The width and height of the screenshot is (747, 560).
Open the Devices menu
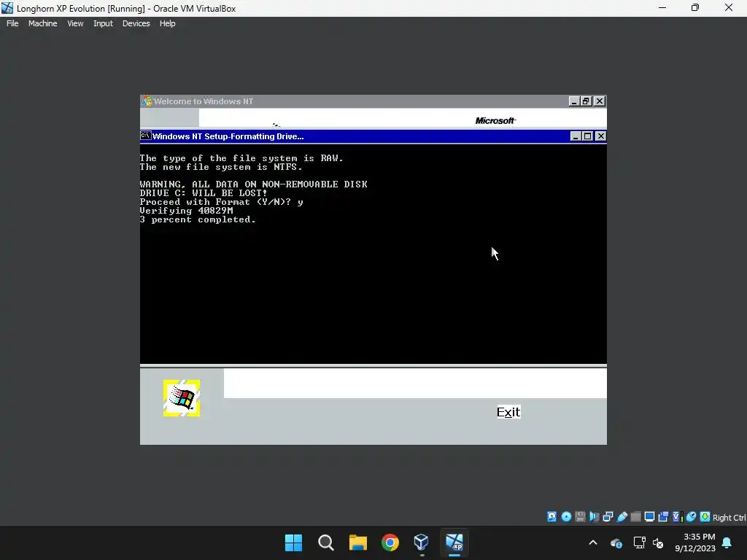136,23
